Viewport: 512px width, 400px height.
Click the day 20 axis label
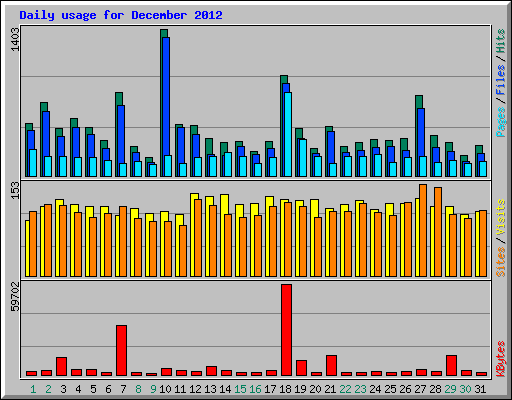point(315,389)
